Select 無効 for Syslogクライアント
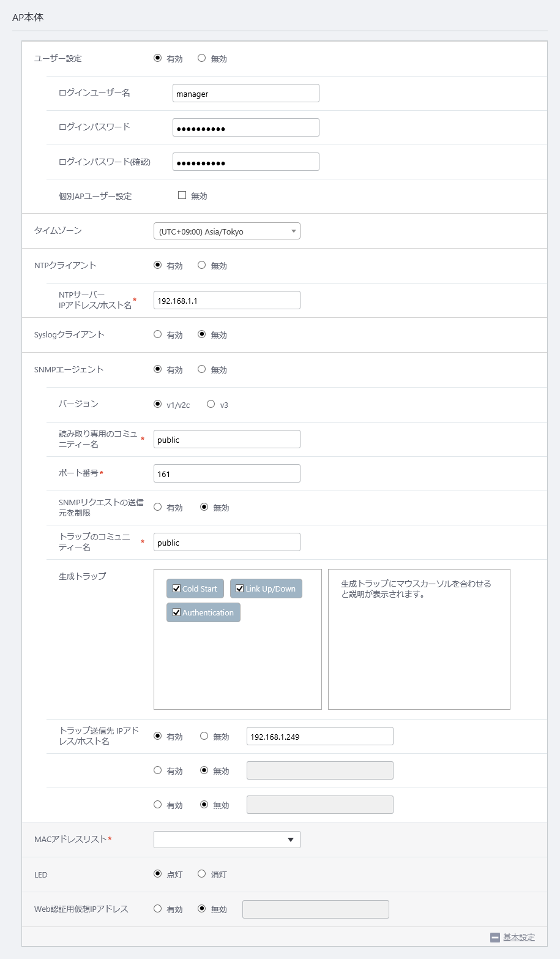The image size is (560, 959). point(201,334)
